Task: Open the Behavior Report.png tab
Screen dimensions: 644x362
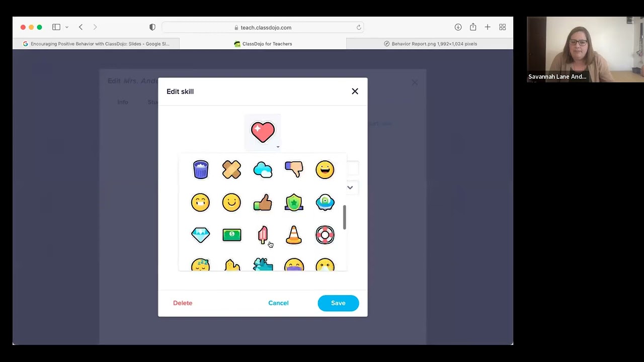Action: [430, 44]
